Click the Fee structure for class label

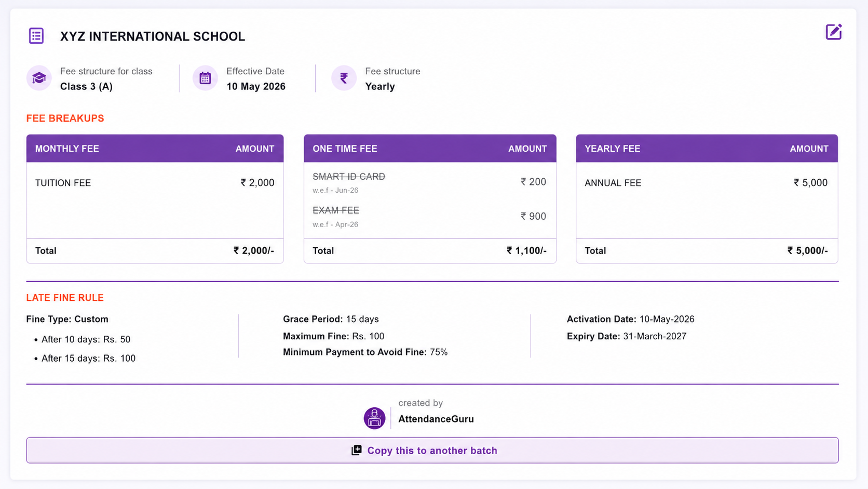tap(106, 71)
